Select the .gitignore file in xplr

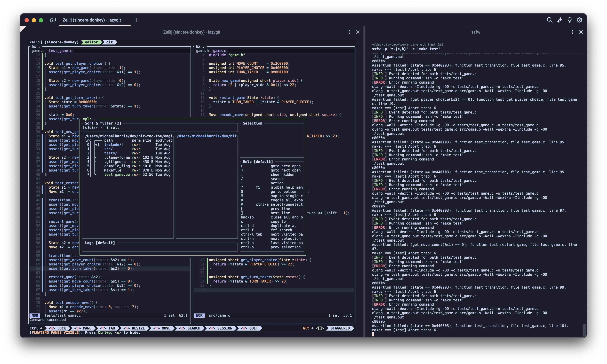point(115,162)
